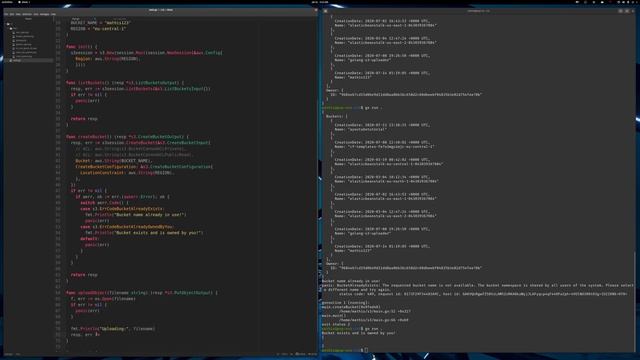Click the empty terminal prompt cursor
The image size is (640, 360).
coord(366,350)
